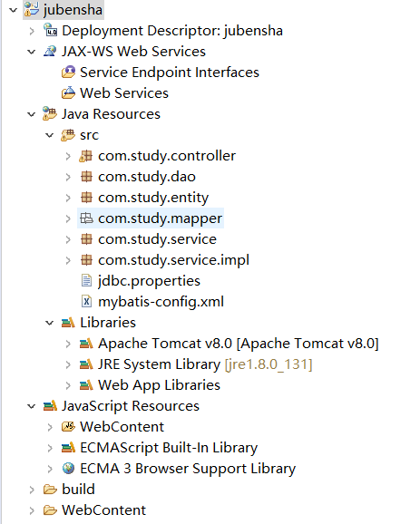This screenshot has height=524, width=420.
Task: Click the com.study.controller package icon
Action: coord(86,156)
